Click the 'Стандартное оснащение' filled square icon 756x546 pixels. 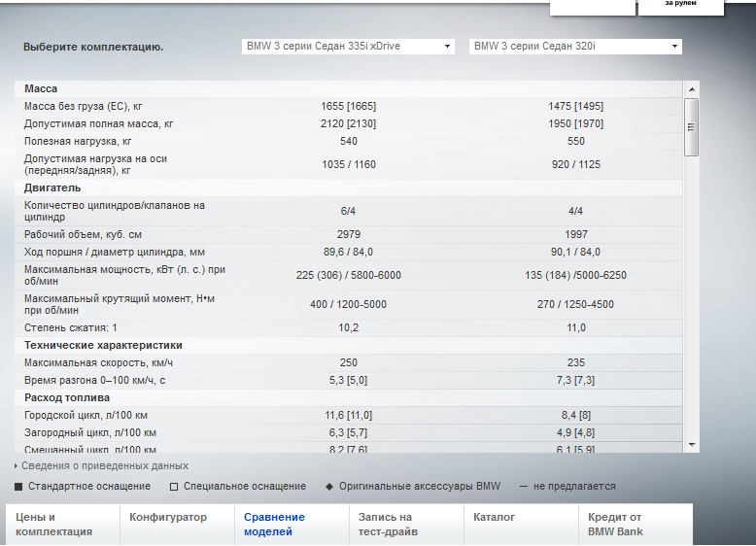18,487
